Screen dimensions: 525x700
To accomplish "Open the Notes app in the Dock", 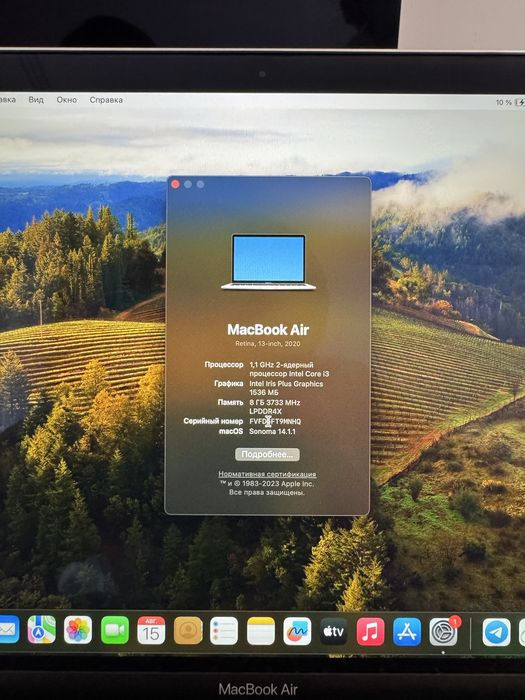I will (x=261, y=631).
